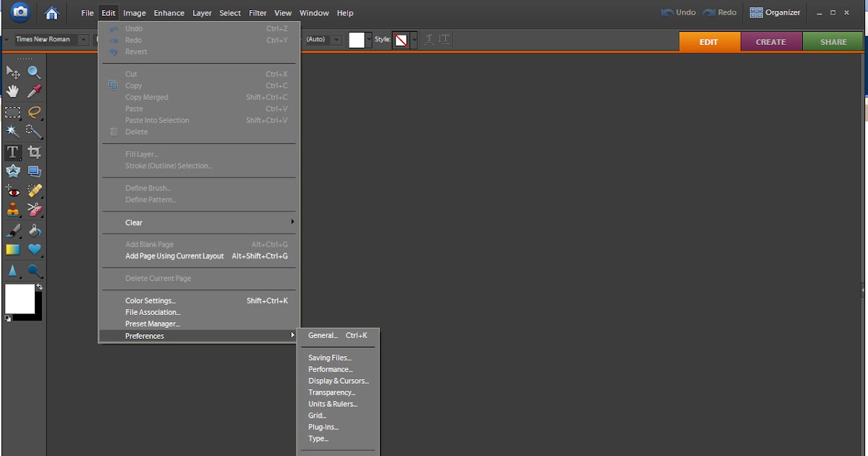868x456 pixels.
Task: Choose Color Settings menu item
Action: (199, 301)
